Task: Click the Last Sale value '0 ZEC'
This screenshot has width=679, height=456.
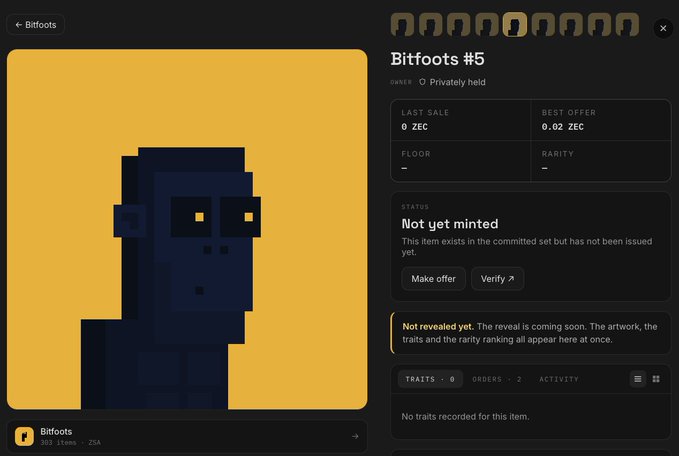Action: tap(414, 127)
